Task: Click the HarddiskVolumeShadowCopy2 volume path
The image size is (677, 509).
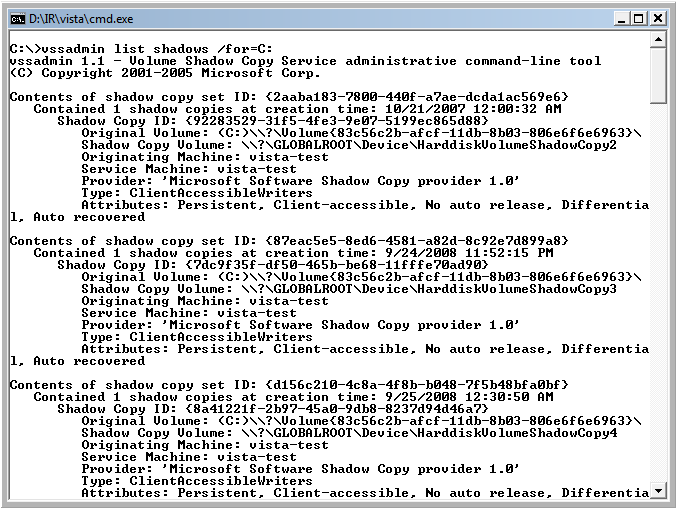Action: pos(429,145)
